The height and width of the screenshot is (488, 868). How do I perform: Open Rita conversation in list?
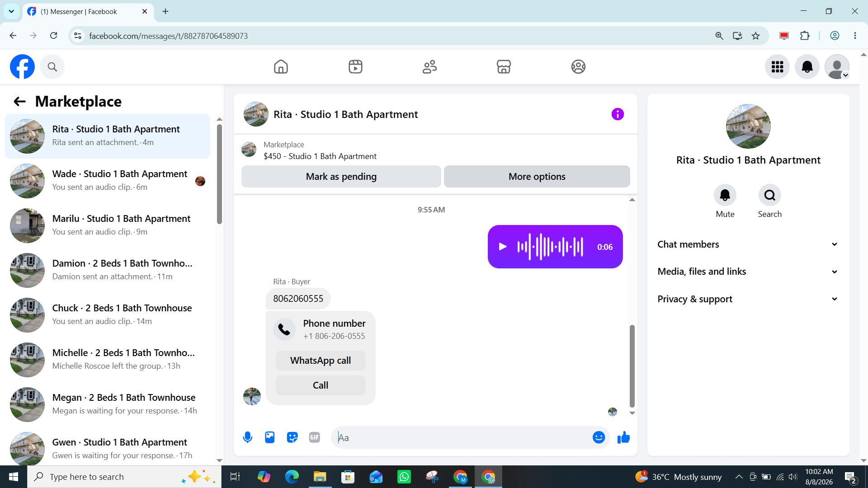point(108,136)
